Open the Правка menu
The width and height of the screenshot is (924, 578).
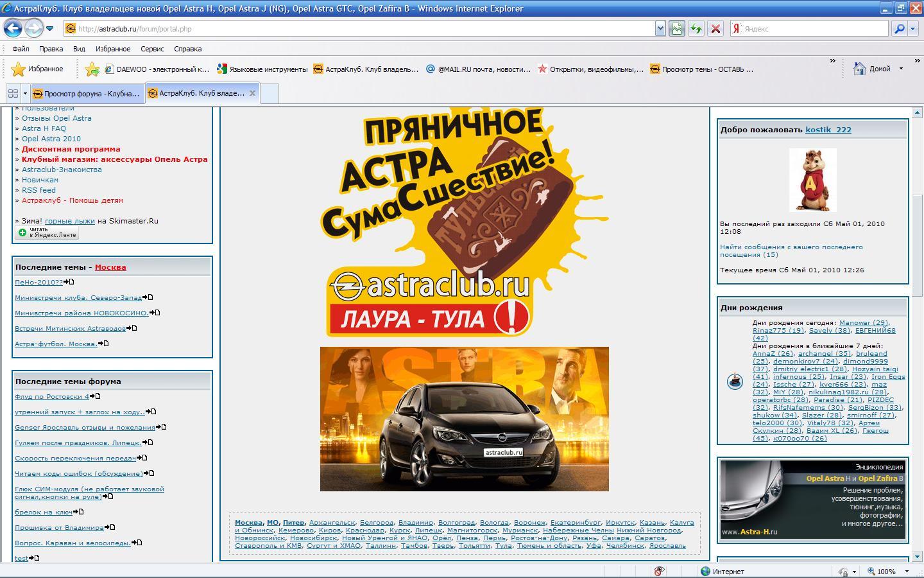pyautogui.click(x=51, y=49)
